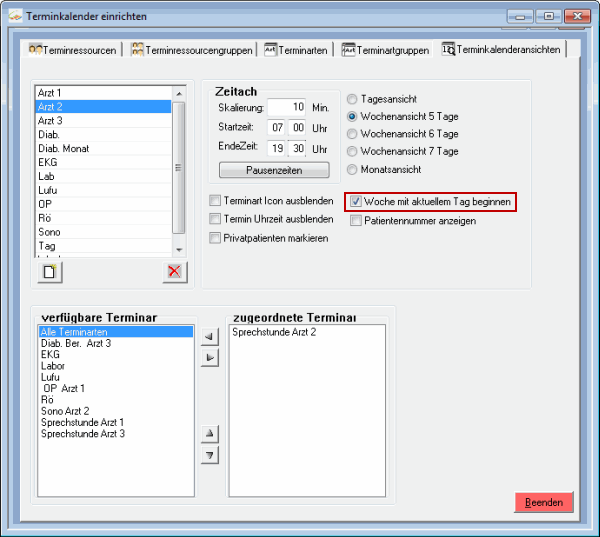Viewport: 600px width, 537px height.
Task: Click the red X delete icon
Action: (174, 271)
